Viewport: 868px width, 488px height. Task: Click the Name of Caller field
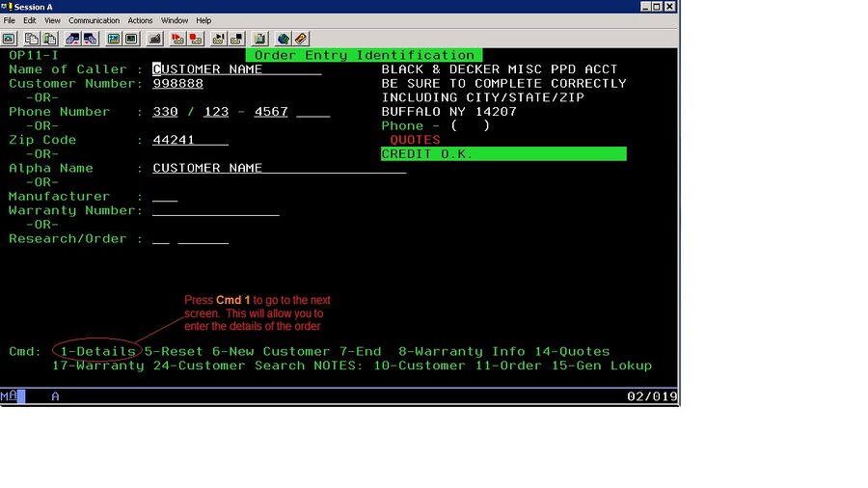236,69
